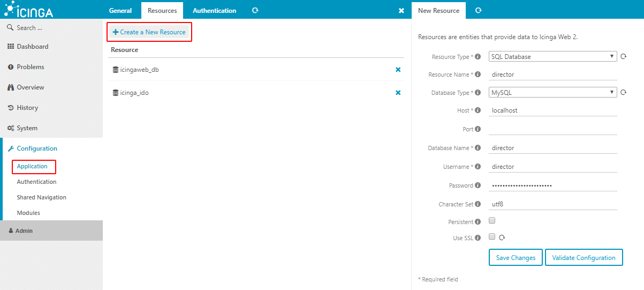Click info icon for Username
Image resolution: width=644 pixels, height=290 pixels.
[x=478, y=167]
